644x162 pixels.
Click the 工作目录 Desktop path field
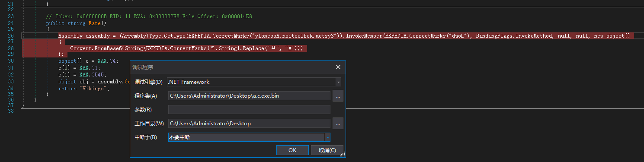pos(249,124)
